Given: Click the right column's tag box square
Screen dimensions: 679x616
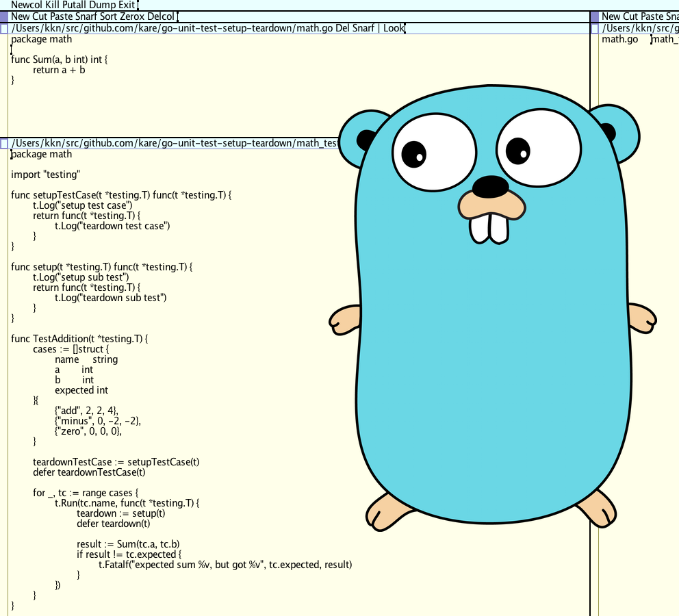Looking at the screenshot, I should [595, 16].
